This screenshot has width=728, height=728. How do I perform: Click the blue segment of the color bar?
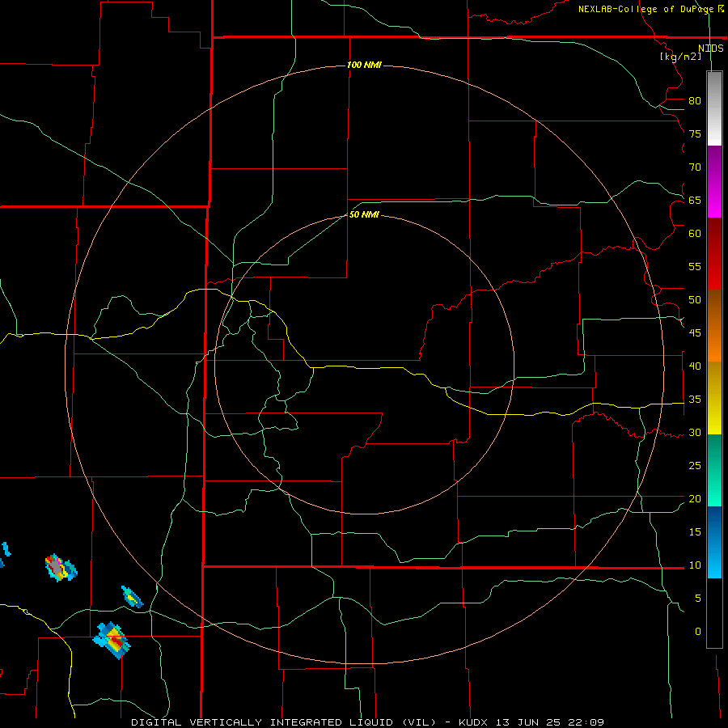coord(714,542)
